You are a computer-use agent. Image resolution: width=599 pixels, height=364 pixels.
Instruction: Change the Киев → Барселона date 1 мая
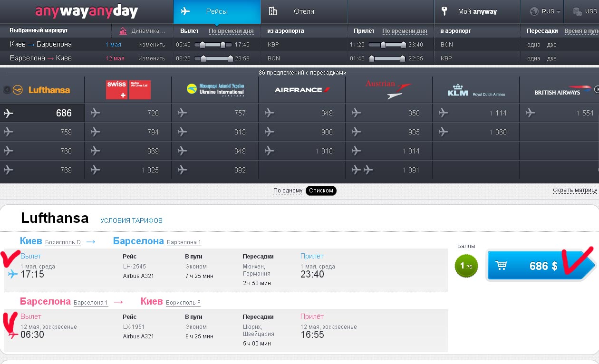[x=113, y=45]
